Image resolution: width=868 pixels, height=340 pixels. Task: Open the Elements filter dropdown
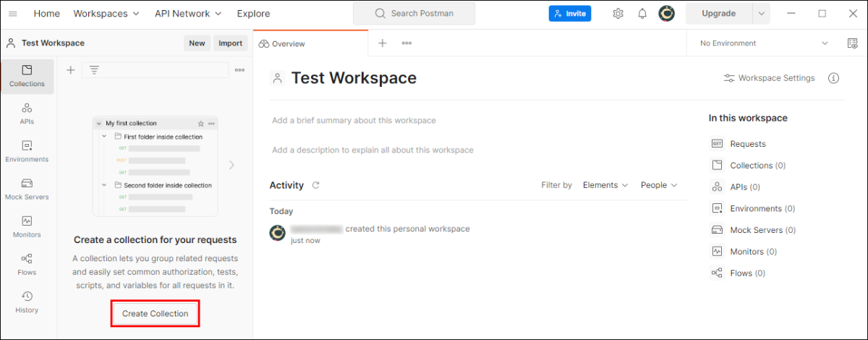click(x=605, y=185)
